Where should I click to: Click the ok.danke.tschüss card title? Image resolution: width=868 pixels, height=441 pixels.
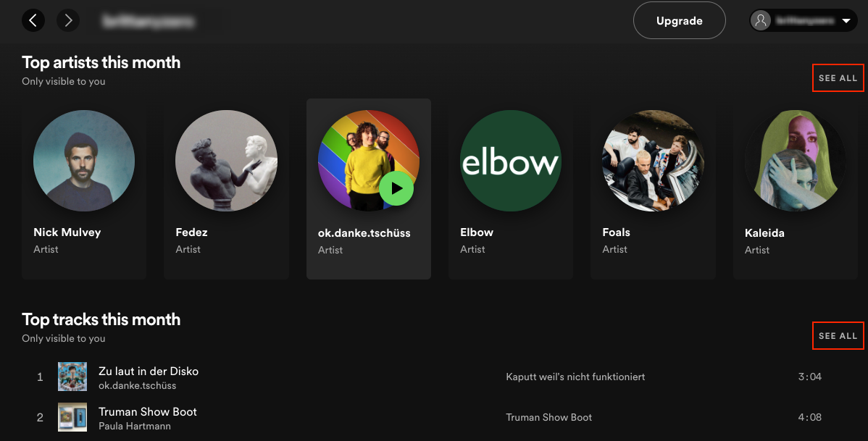pyautogui.click(x=364, y=233)
